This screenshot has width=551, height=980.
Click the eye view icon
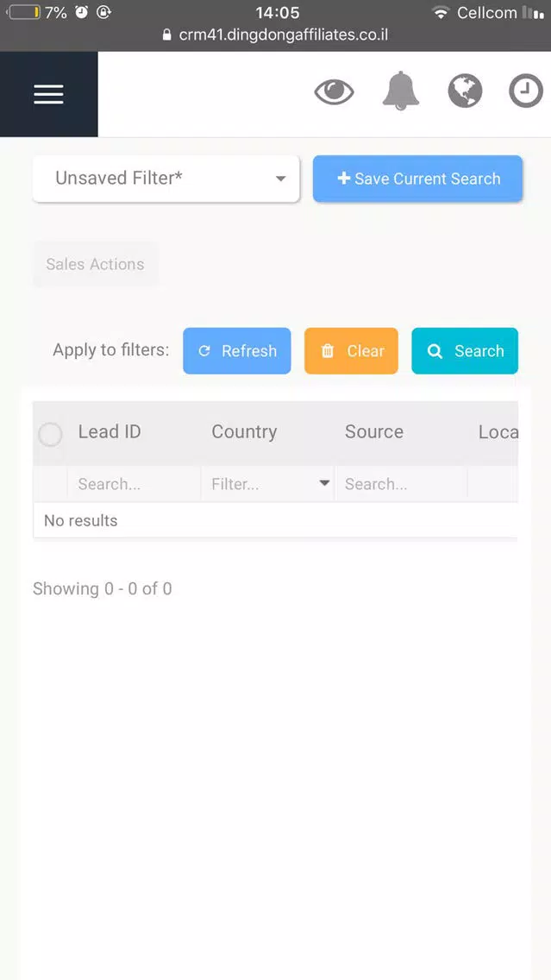point(334,91)
